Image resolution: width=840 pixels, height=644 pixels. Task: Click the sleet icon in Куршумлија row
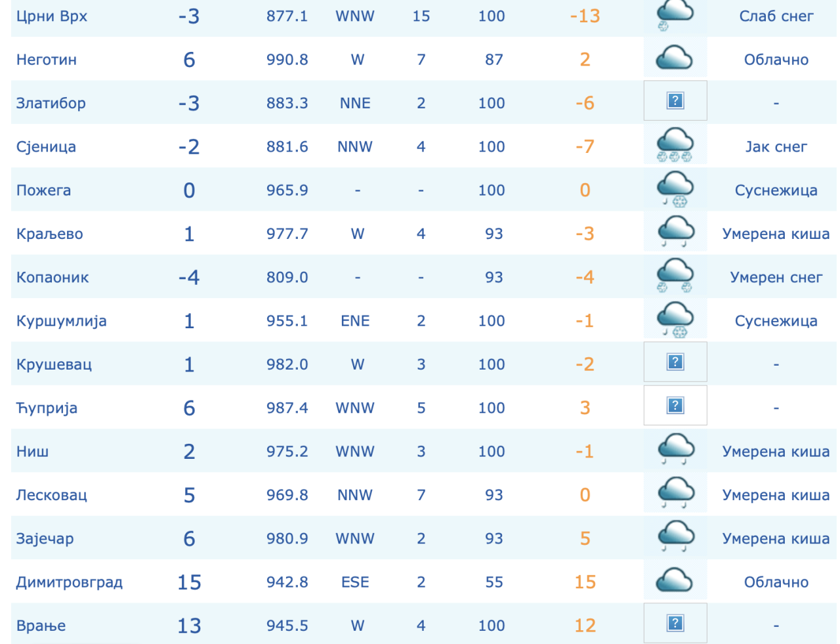675,320
